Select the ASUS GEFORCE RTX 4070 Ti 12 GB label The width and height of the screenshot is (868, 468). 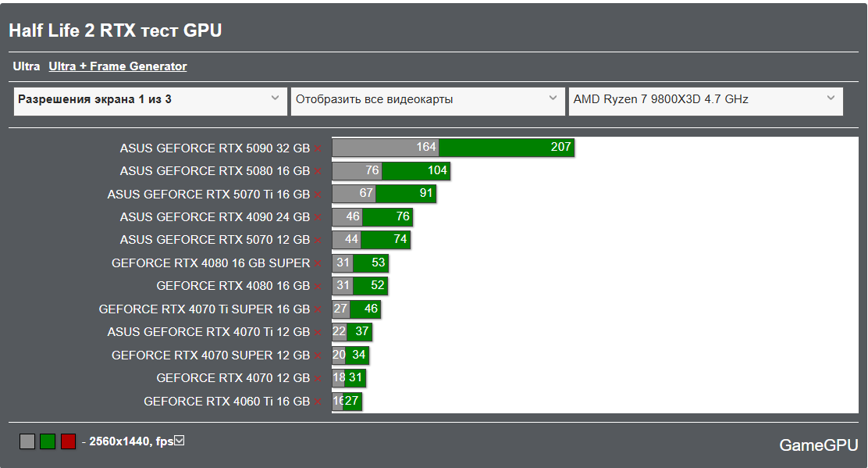click(x=208, y=332)
